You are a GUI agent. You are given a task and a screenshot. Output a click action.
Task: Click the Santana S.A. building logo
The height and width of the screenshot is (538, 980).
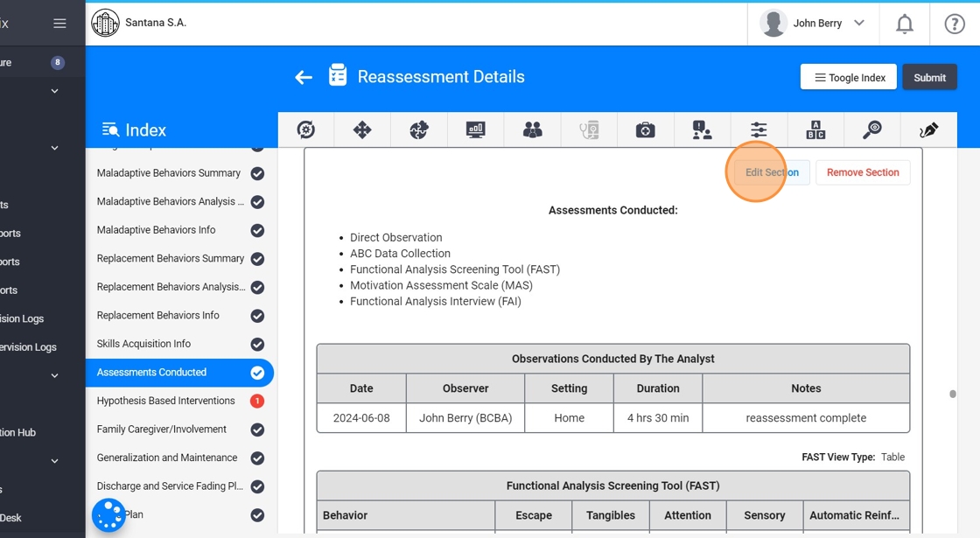tap(105, 23)
